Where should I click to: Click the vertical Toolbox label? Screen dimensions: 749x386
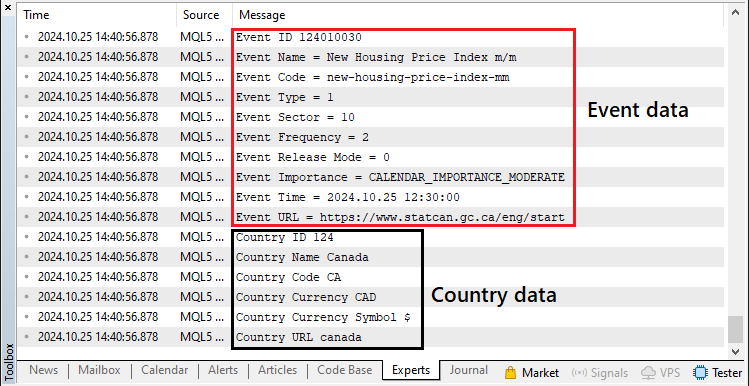coord(8,362)
